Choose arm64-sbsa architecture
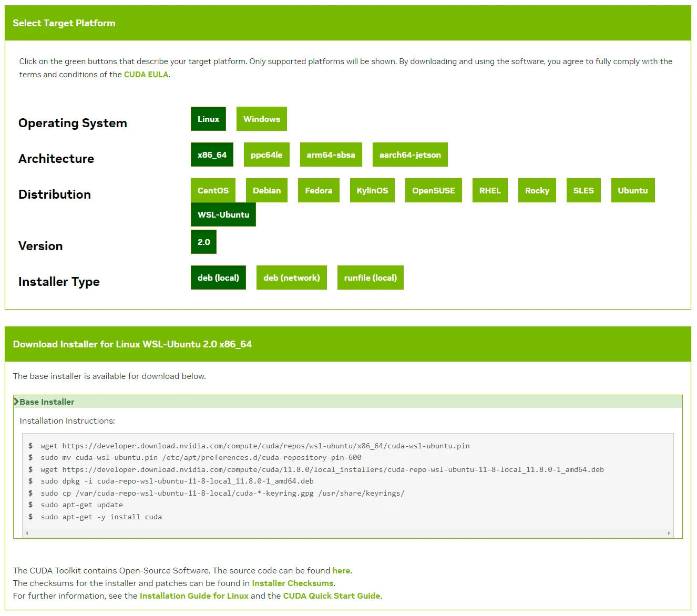Image resolution: width=697 pixels, height=616 pixels. click(331, 155)
